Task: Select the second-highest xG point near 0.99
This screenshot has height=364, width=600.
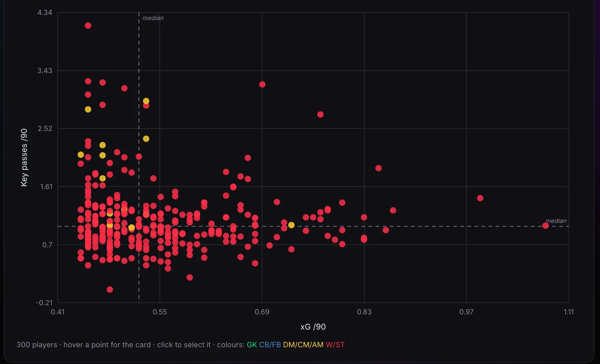Action: pyautogui.click(x=480, y=198)
